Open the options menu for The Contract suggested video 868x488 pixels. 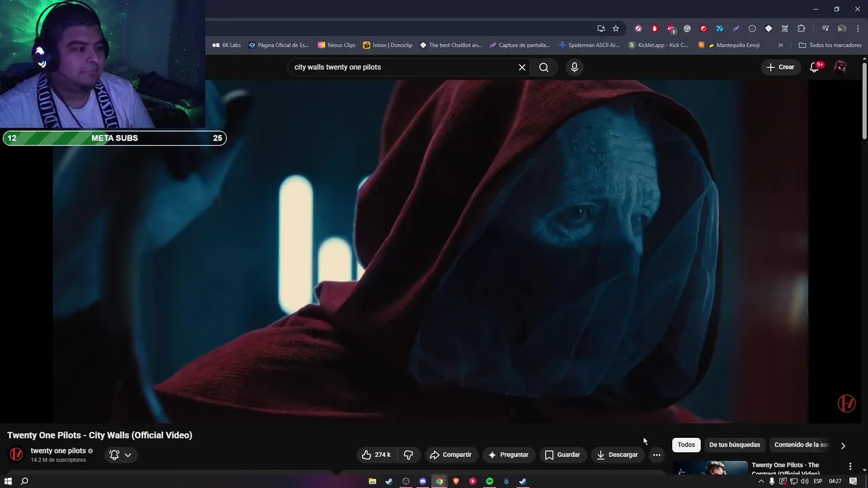point(850,466)
